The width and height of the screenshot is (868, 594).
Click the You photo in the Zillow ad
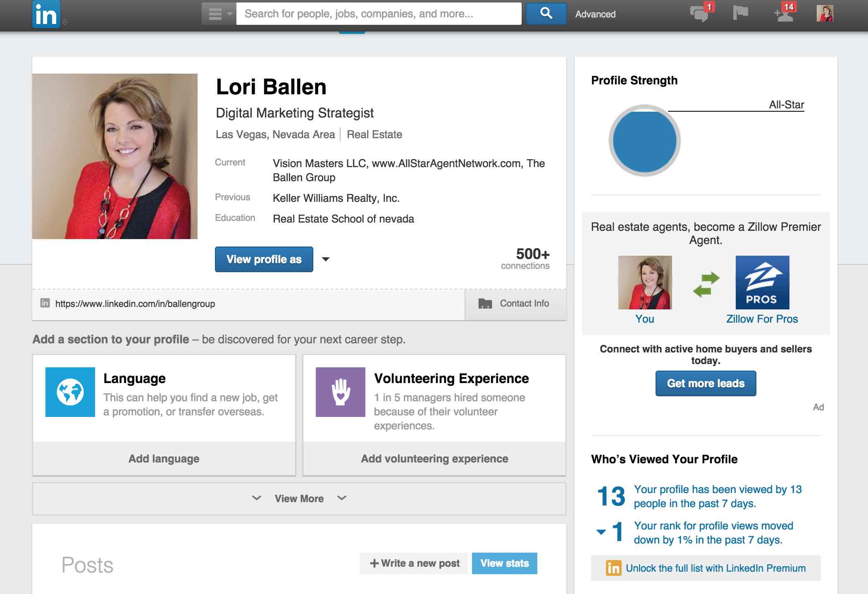(645, 283)
